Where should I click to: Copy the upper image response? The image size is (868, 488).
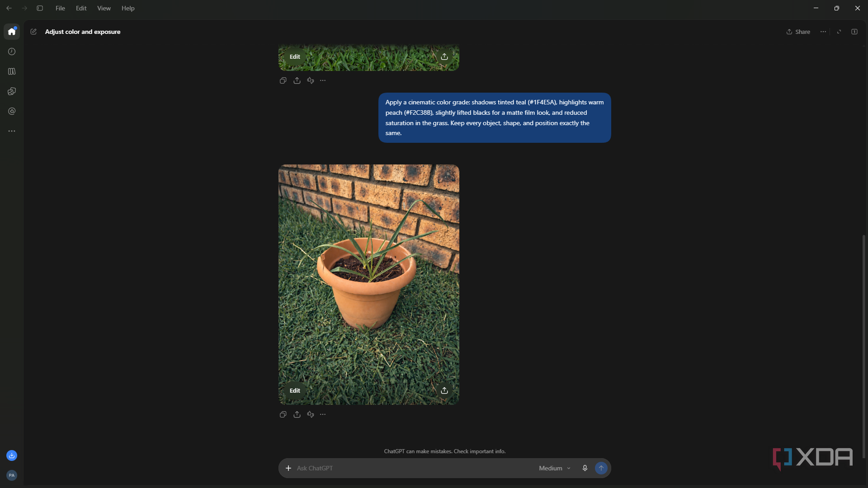pos(283,80)
